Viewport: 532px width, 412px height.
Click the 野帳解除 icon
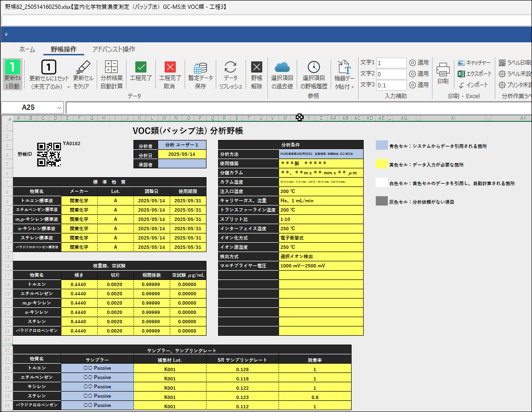[x=257, y=67]
